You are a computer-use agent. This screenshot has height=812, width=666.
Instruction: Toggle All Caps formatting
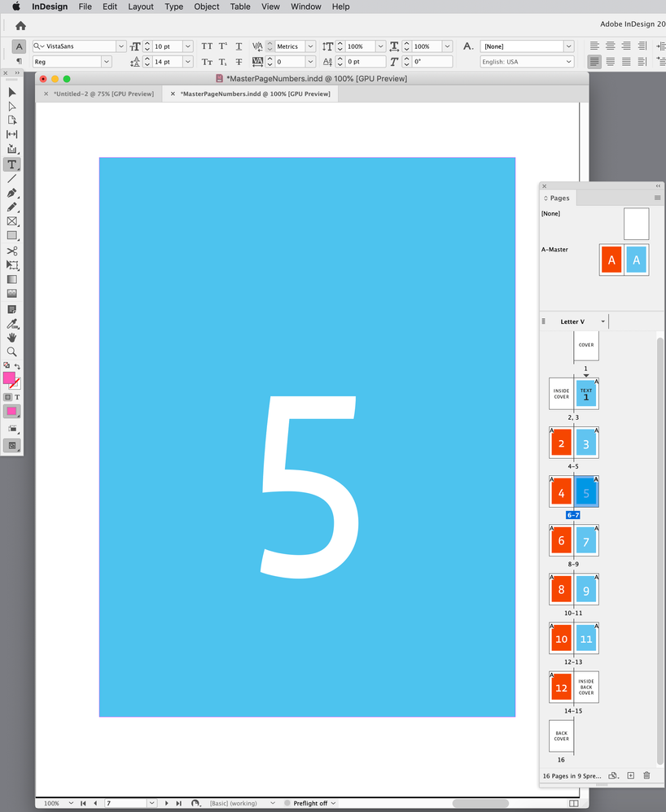[x=207, y=46]
